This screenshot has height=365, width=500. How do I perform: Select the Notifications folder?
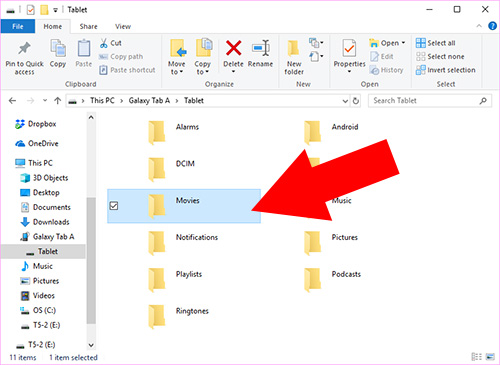(x=183, y=243)
